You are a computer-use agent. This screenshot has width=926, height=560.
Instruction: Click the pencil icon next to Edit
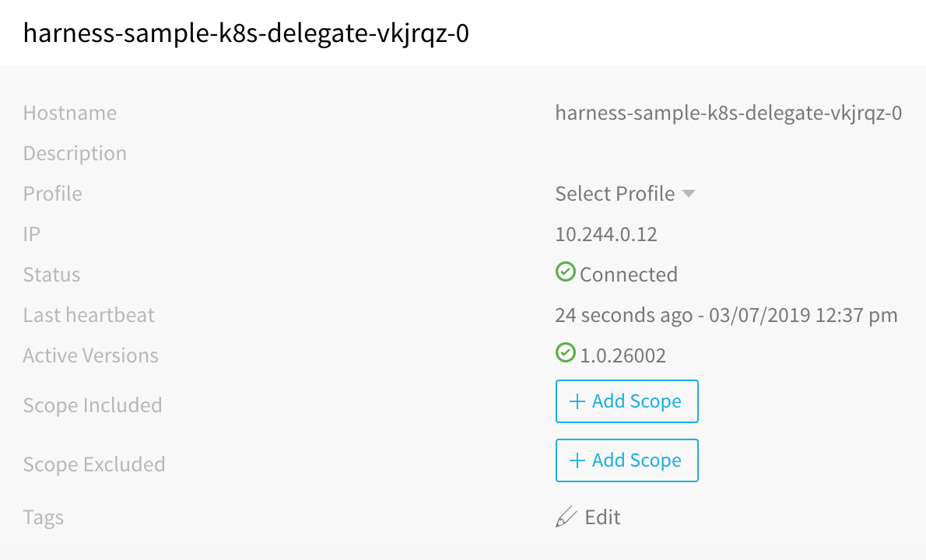566,517
